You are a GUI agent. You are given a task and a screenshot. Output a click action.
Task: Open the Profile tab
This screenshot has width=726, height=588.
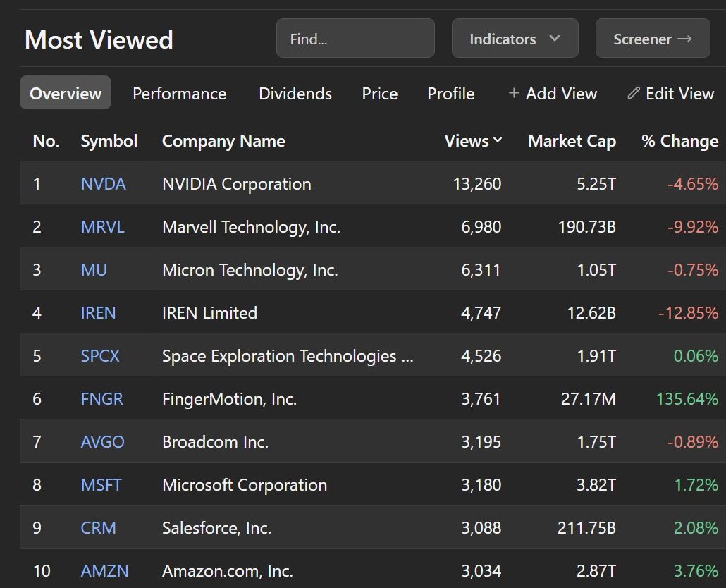[450, 94]
